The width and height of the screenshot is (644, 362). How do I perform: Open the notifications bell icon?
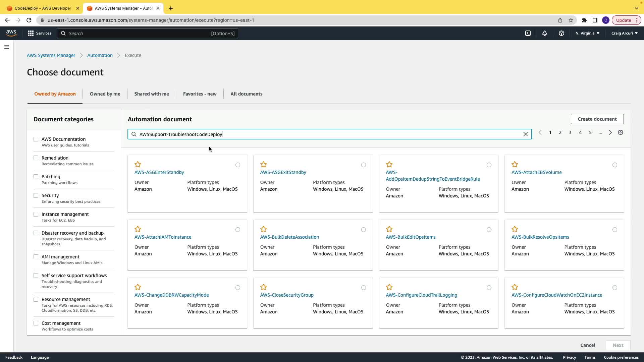click(545, 33)
